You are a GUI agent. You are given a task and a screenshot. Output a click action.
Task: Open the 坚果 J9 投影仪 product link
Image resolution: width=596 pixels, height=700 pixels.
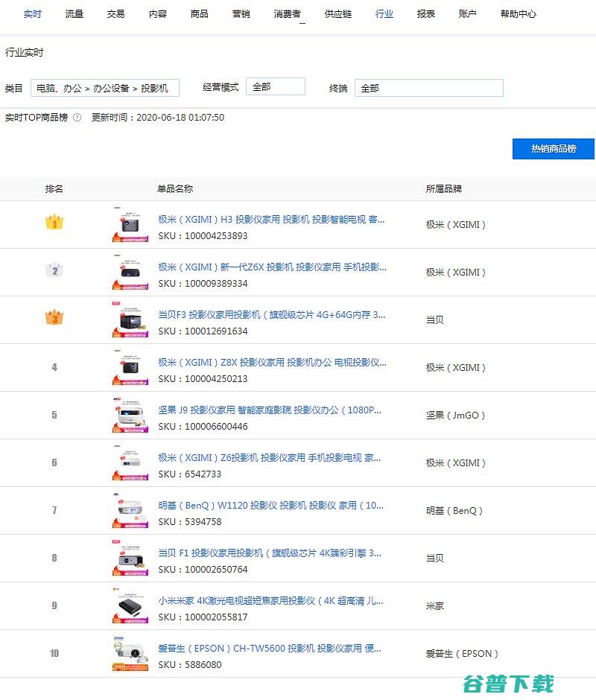point(270,410)
